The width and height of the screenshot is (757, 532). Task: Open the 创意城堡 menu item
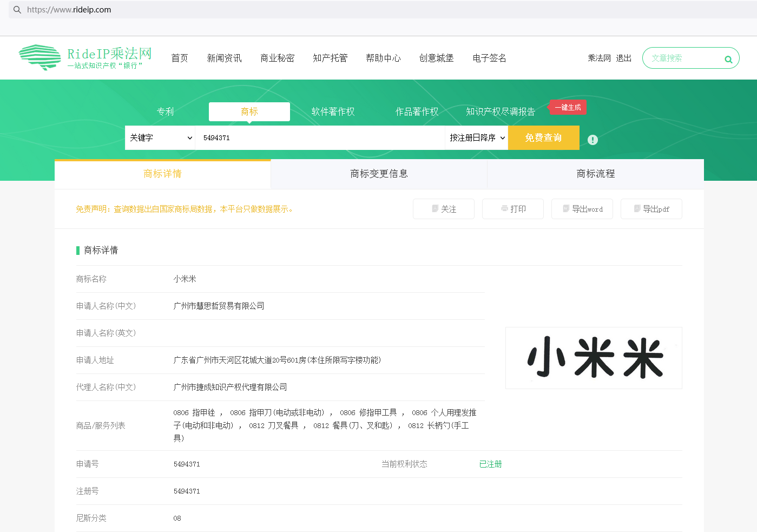(436, 58)
